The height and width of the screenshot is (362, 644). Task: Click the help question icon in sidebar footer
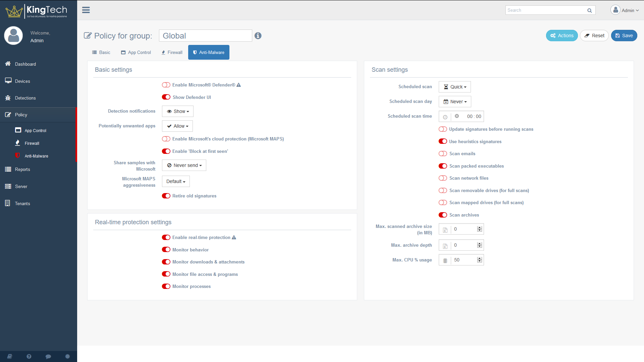click(x=29, y=356)
